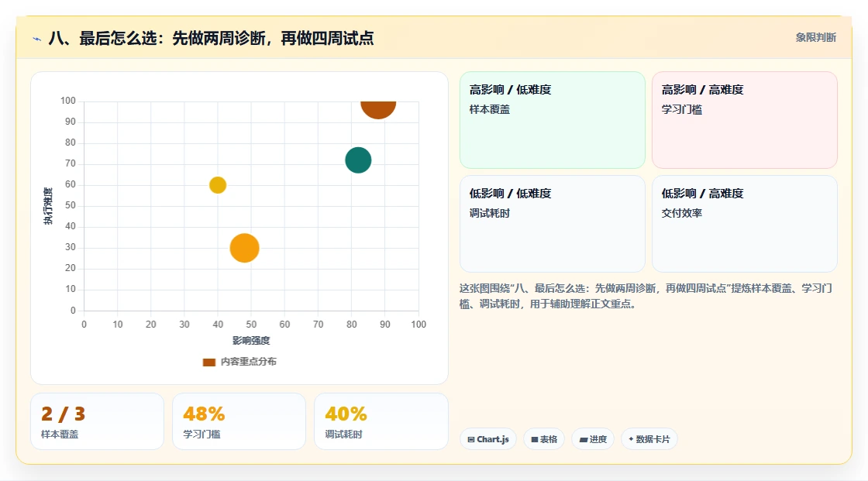Click the 2 / 3 样本覆盖 data card
Screen dimensions: 868x481
[98, 421]
